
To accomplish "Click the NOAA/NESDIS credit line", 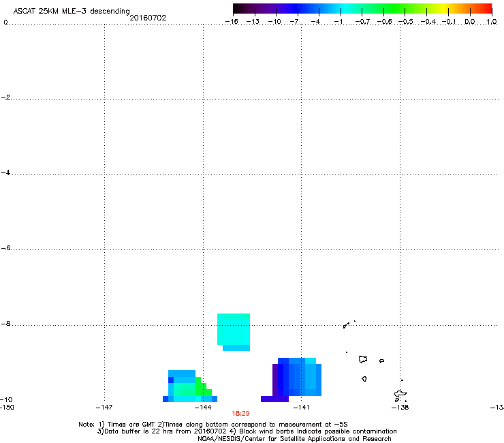I will tap(294, 439).
